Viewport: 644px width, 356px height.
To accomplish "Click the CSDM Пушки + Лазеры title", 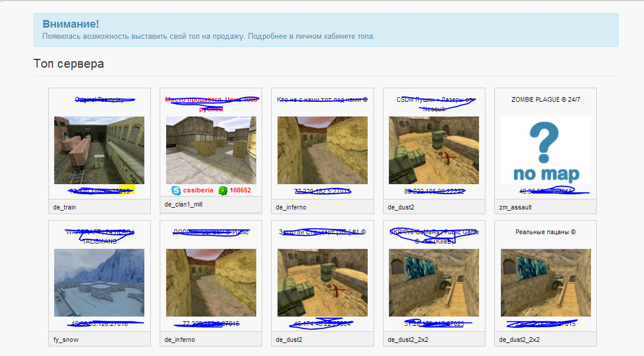I will click(434, 104).
